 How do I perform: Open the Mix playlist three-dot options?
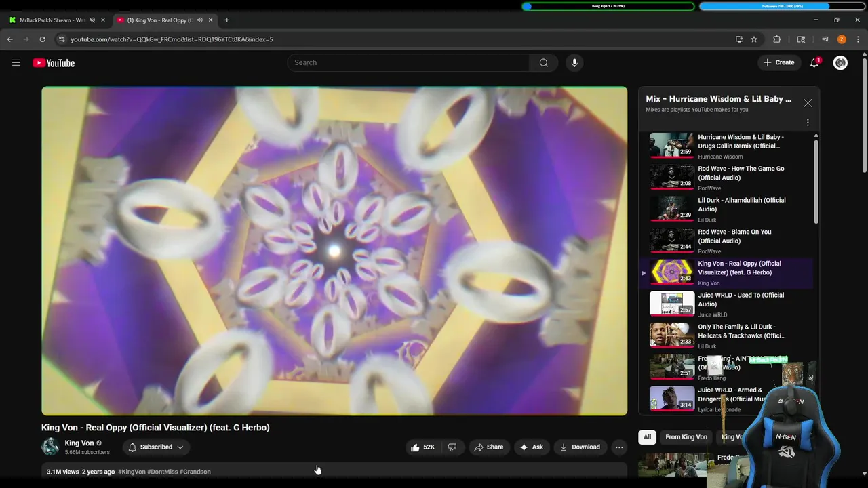[808, 123]
